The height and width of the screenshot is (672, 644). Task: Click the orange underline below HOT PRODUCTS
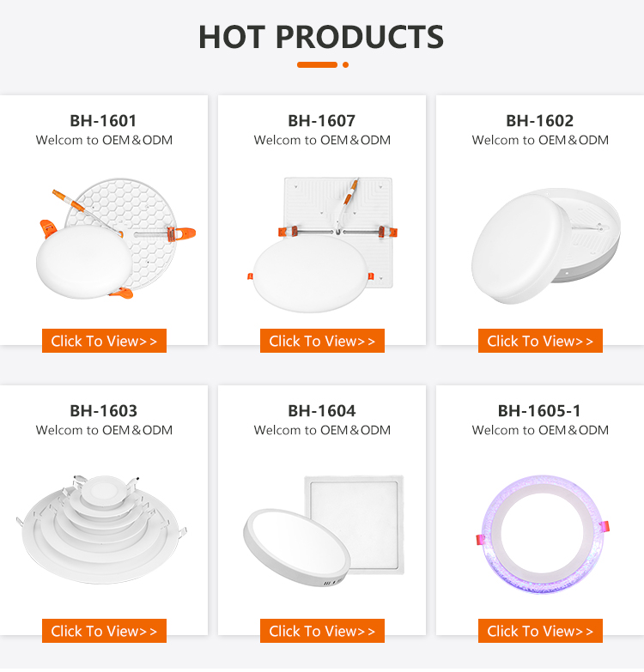click(317, 64)
